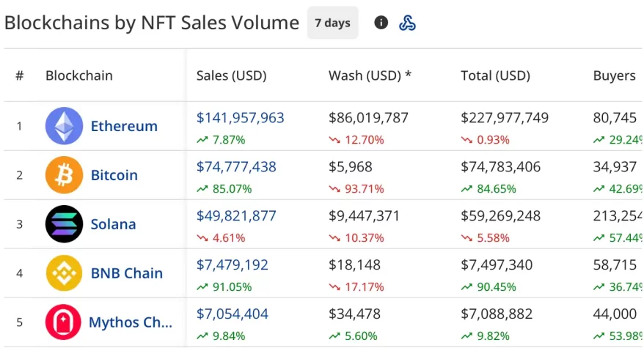Click the Ethereum logo icon
The height and width of the screenshot is (348, 644).
(x=65, y=126)
